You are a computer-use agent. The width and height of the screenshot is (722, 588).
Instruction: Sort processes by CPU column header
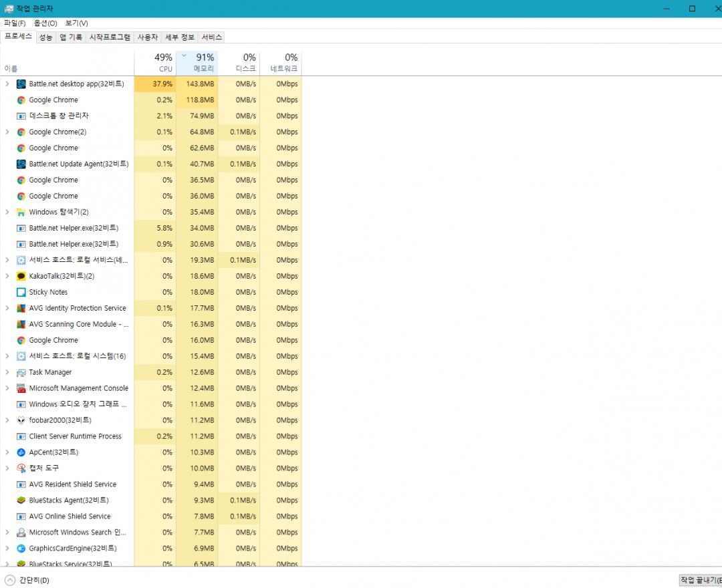point(155,63)
